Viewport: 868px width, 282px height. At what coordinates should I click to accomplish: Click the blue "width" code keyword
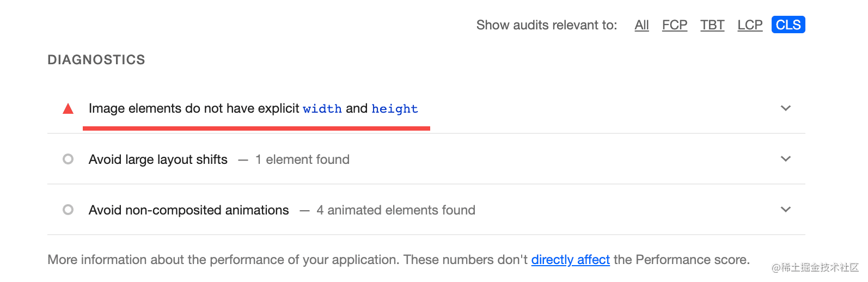coord(322,109)
